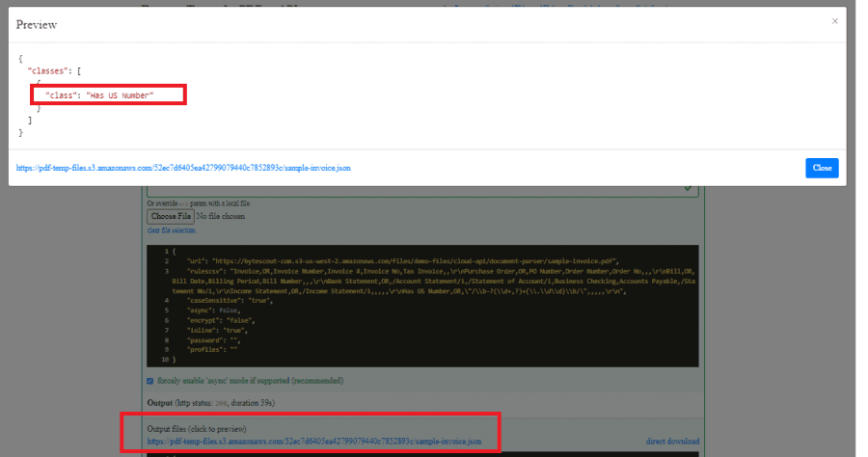The width and height of the screenshot is (868, 457).
Task: Toggle the forcely enable 'async' mode checkbox
Action: (x=150, y=381)
